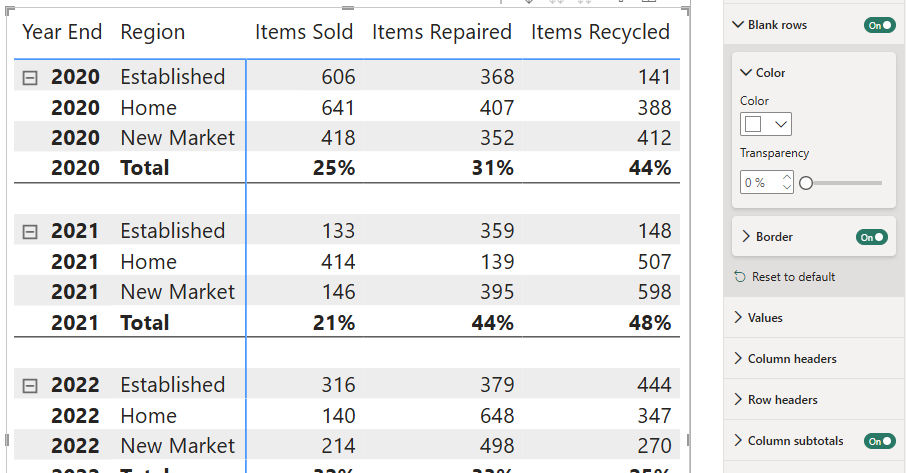This screenshot has height=473, width=906.
Task: Open the Color picker dropdown arrow
Action: point(781,124)
